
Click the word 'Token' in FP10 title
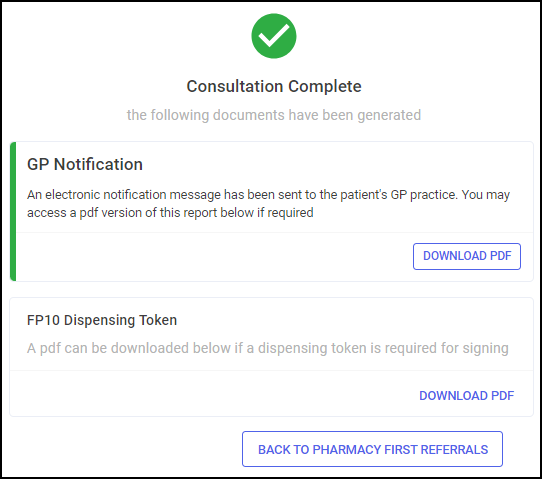[x=158, y=320]
